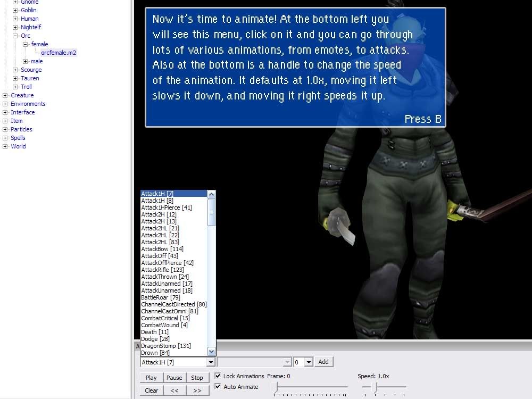
Task: Pick AttackBow [114] from the list
Action: click(x=174, y=249)
